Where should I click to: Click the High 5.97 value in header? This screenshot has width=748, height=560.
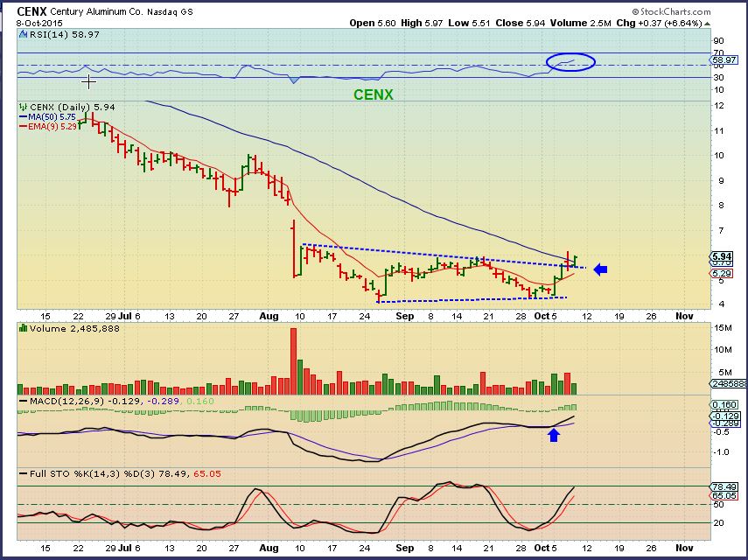point(422,23)
